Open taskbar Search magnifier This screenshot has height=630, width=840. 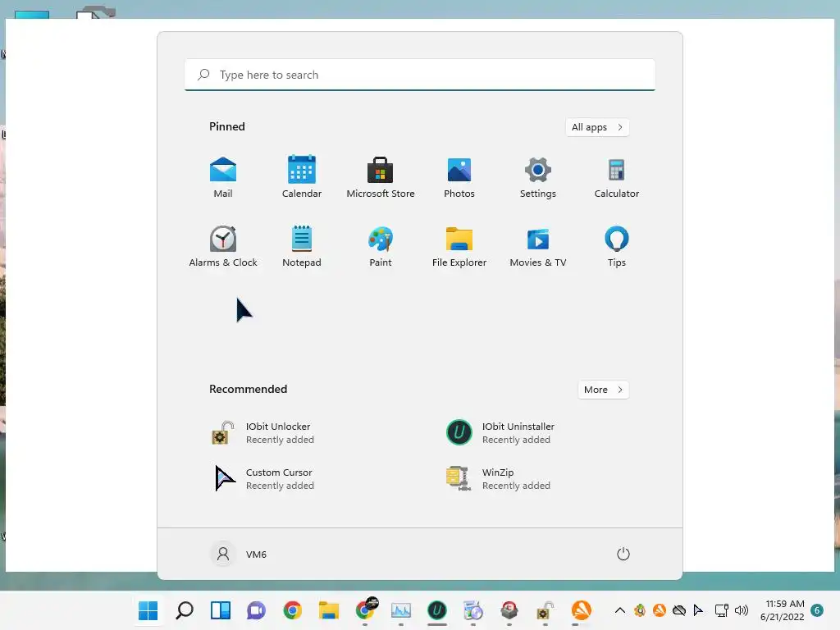(x=185, y=610)
